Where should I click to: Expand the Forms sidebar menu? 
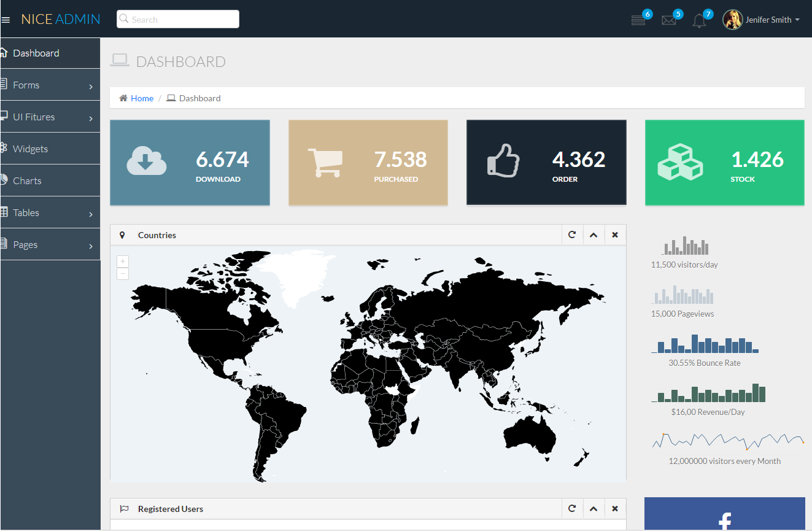50,85
